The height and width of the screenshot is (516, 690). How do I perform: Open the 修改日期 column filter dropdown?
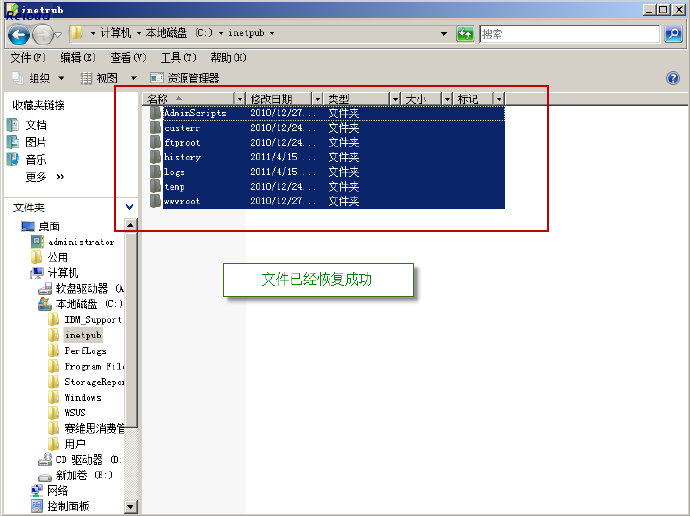point(318,99)
